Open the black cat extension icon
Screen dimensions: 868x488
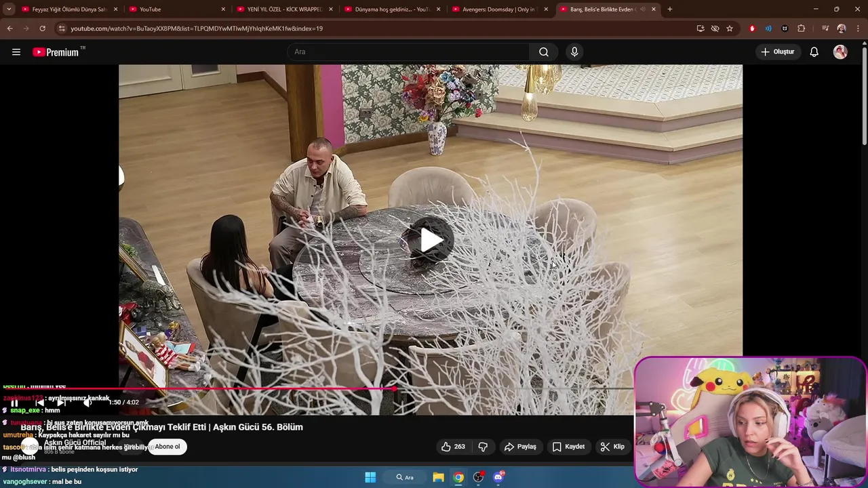785,28
